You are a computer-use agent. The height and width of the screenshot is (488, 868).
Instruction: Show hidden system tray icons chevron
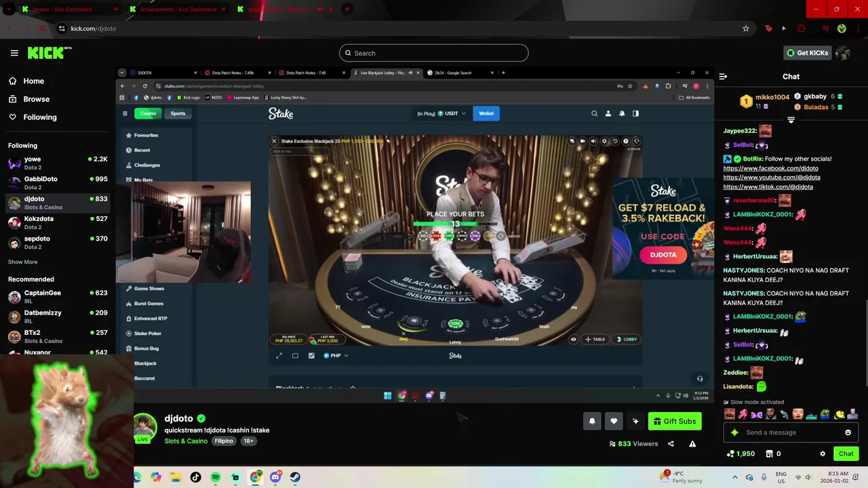click(x=735, y=477)
